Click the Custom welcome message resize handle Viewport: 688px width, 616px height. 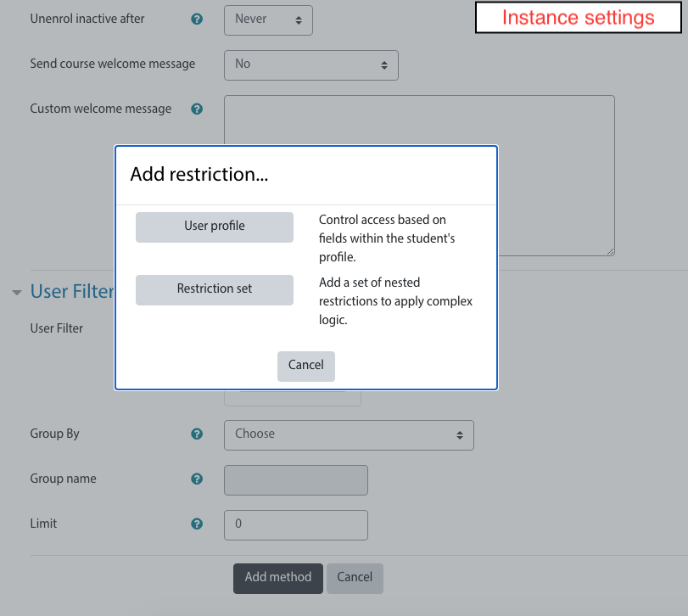(610, 251)
